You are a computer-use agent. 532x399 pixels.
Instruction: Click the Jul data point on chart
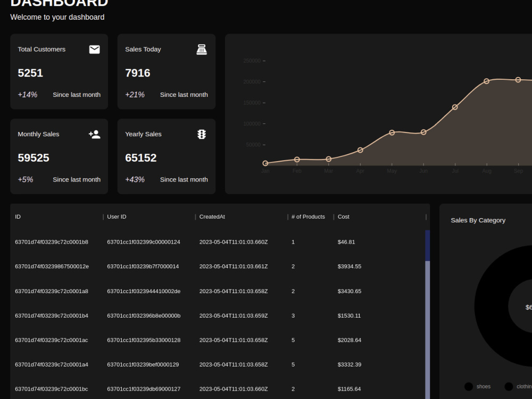tap(455, 107)
